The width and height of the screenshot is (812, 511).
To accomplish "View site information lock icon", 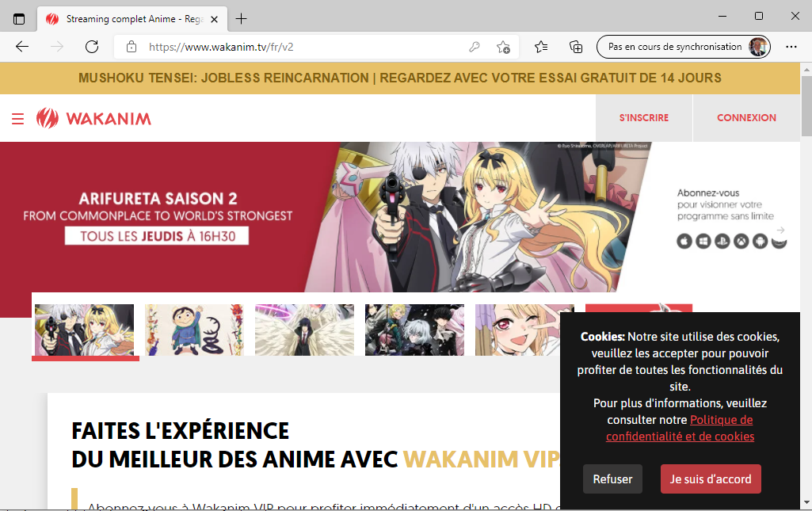I will click(132, 47).
